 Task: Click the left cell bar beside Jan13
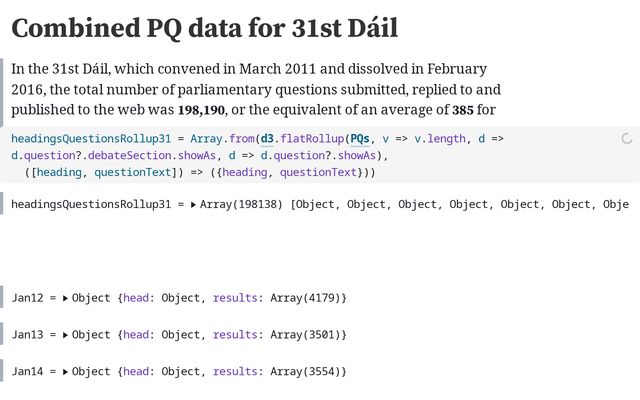click(x=2, y=333)
